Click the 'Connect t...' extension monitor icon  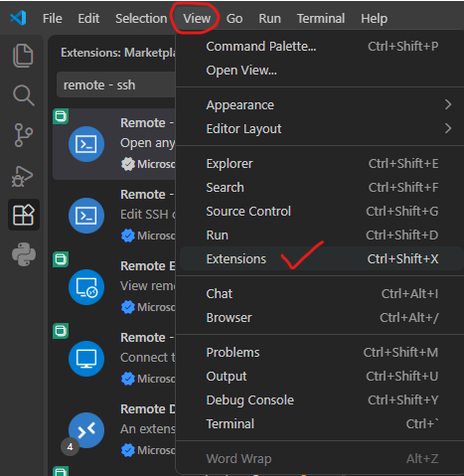[86, 359]
